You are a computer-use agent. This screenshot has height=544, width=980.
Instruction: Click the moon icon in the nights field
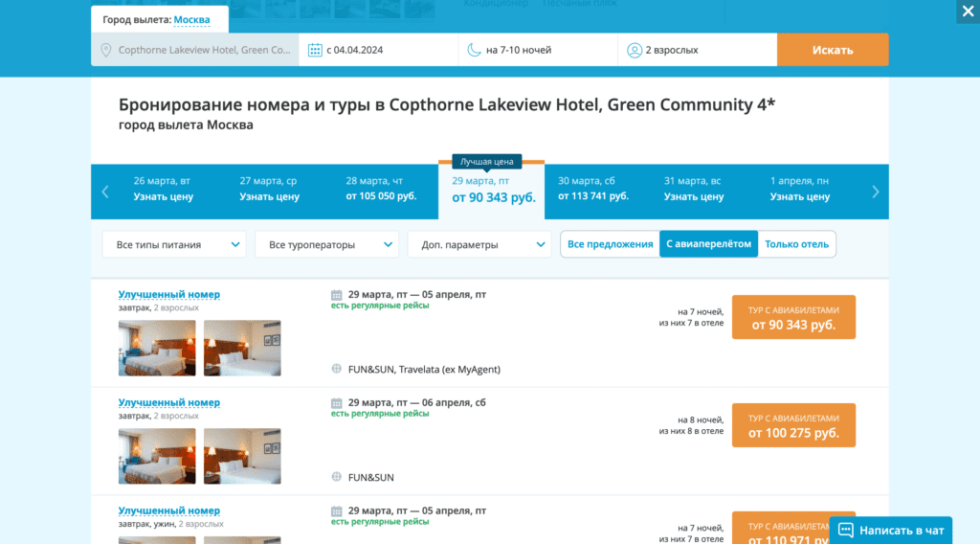[x=475, y=50]
